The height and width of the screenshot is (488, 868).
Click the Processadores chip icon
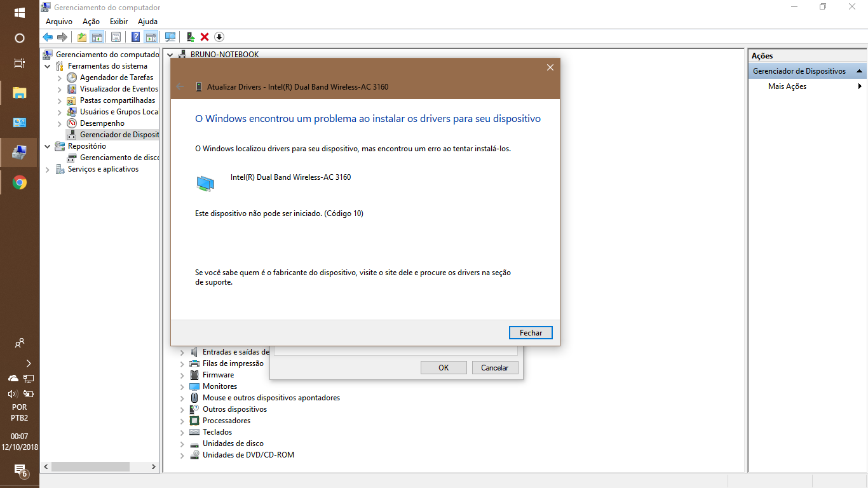pos(194,421)
